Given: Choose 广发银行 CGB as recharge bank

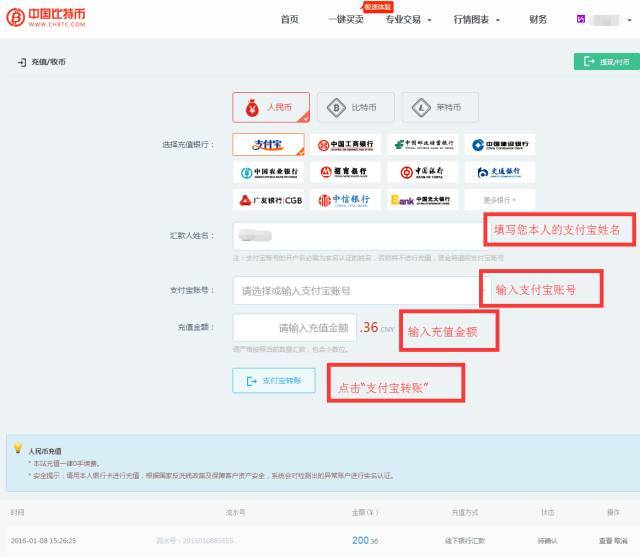Looking at the screenshot, I should tap(269, 200).
